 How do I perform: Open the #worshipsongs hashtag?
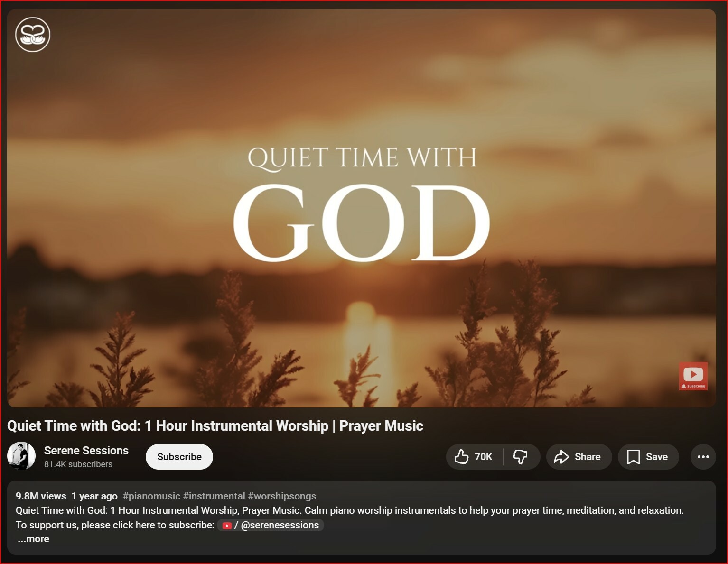tap(282, 496)
